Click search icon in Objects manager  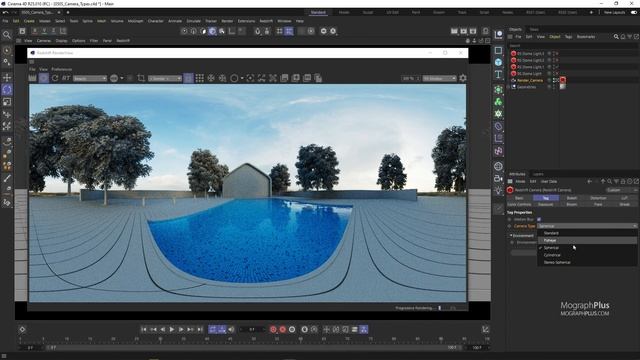pyautogui.click(x=616, y=37)
